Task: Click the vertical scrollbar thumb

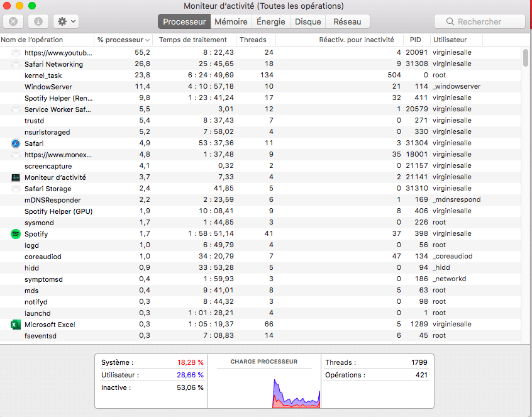Action: coord(526,58)
